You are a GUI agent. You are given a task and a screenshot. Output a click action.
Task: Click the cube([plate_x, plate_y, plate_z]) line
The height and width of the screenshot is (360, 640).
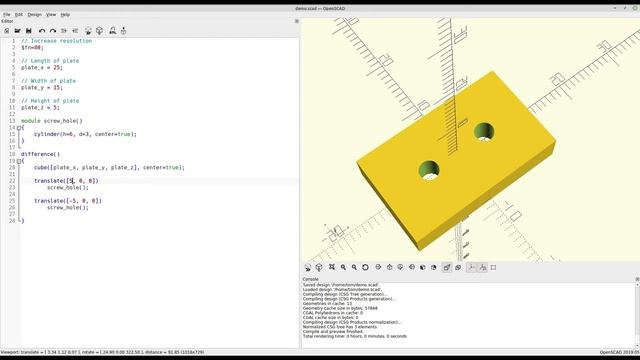pos(109,168)
